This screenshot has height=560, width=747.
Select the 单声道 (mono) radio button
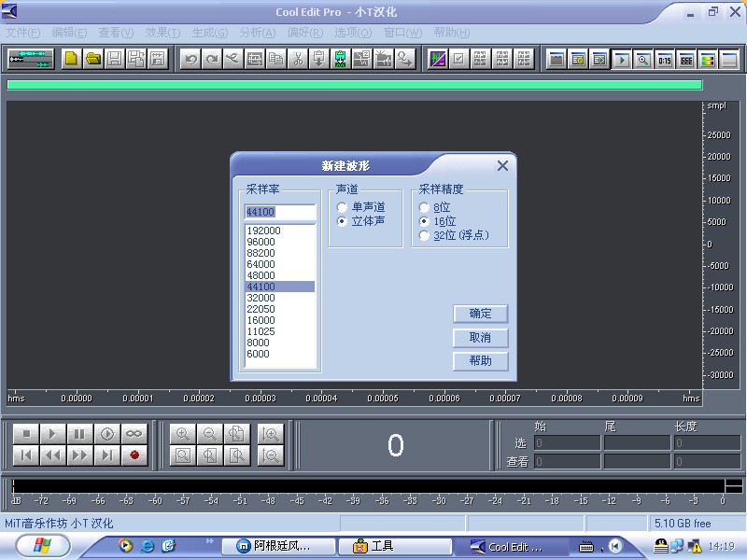click(342, 207)
